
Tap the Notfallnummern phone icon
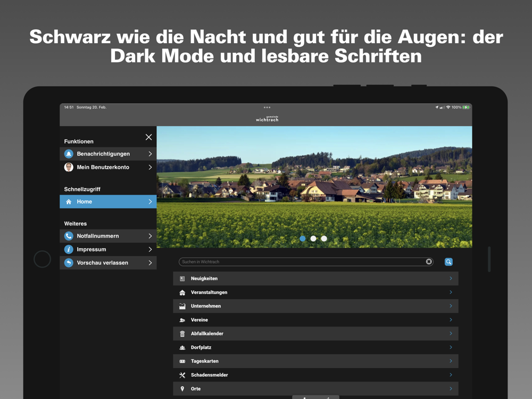tap(69, 236)
